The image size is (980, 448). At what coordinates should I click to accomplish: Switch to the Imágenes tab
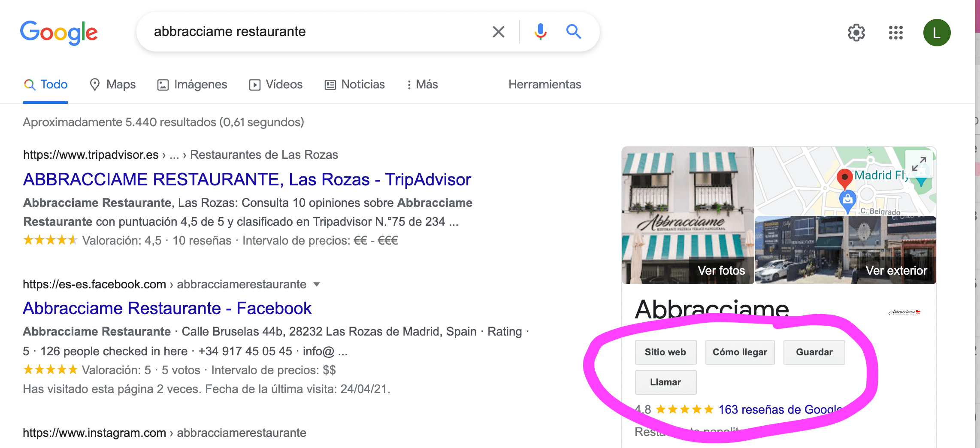192,85
